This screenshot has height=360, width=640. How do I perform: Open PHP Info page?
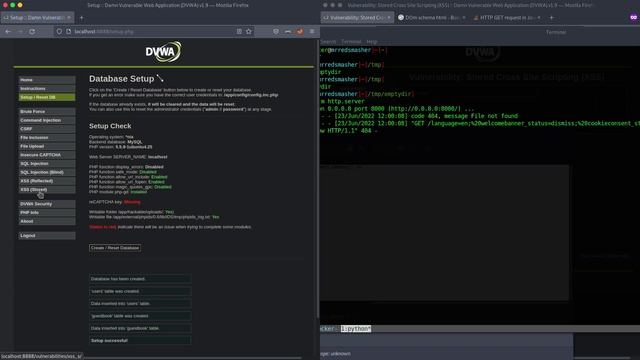point(47,213)
